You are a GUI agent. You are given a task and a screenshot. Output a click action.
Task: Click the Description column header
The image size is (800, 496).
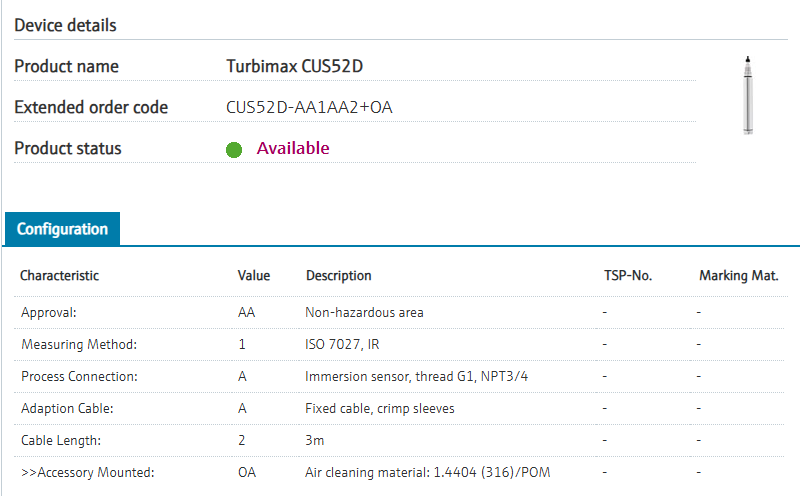point(338,275)
